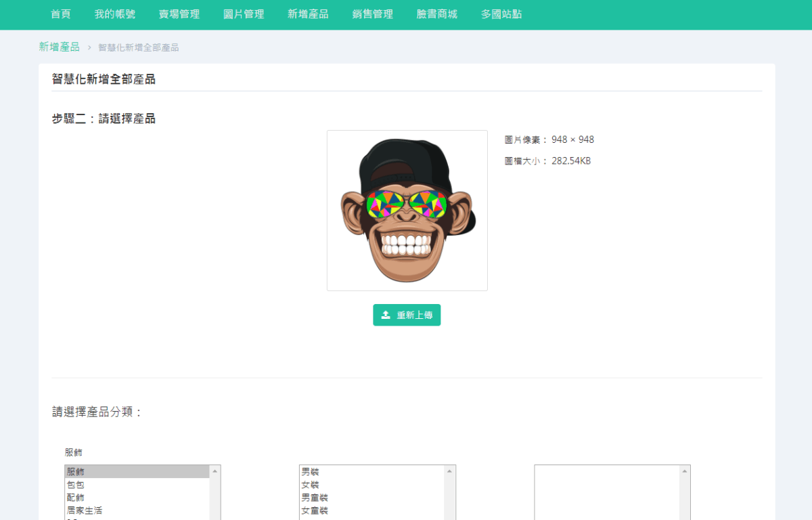The height and width of the screenshot is (520, 812).
Task: Open the 首頁 menu item
Action: 60,14
